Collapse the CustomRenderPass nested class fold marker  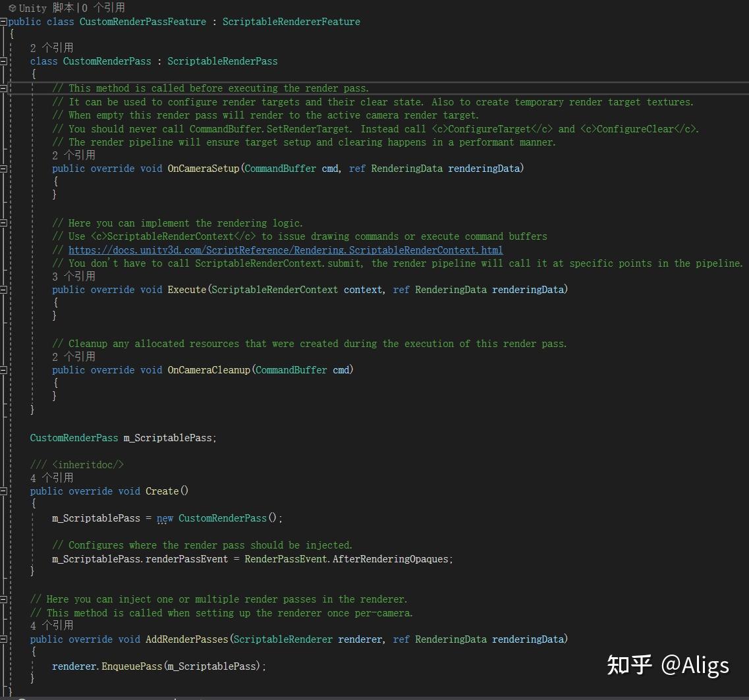[3, 61]
